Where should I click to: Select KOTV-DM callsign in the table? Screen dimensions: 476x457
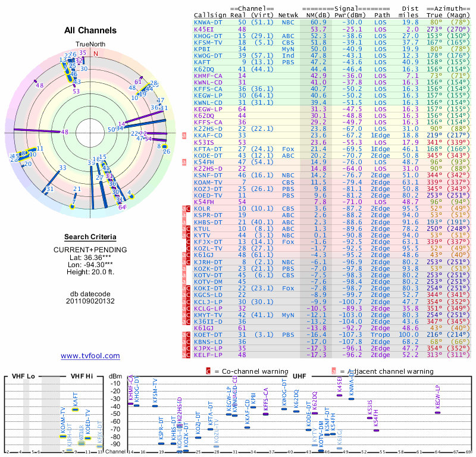click(208, 282)
